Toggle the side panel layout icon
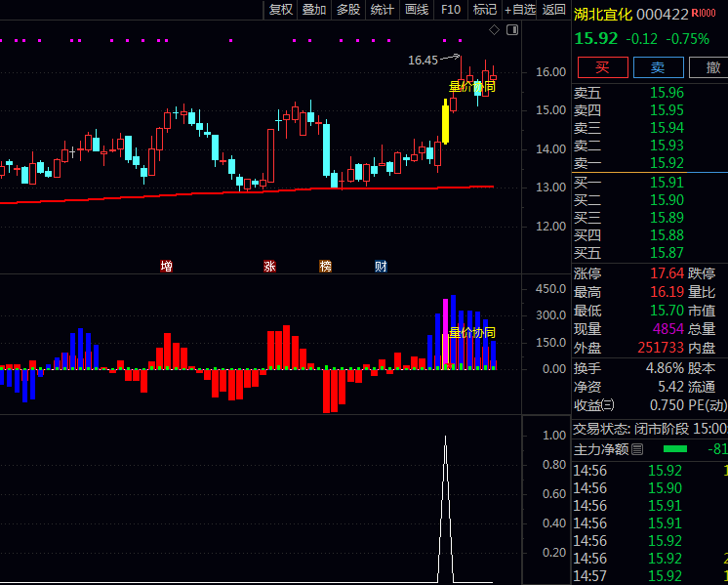 pos(512,30)
